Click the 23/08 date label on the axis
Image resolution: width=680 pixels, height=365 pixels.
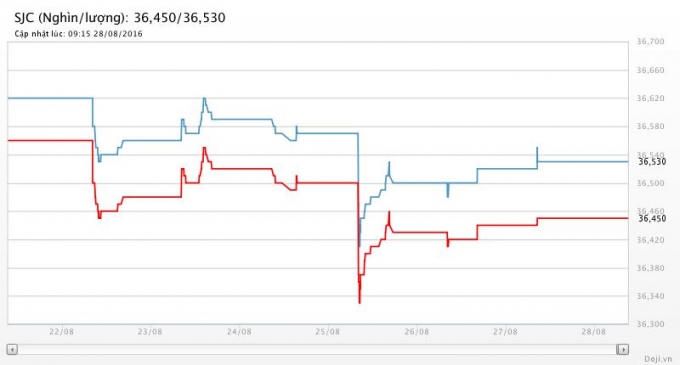pyautogui.click(x=150, y=332)
